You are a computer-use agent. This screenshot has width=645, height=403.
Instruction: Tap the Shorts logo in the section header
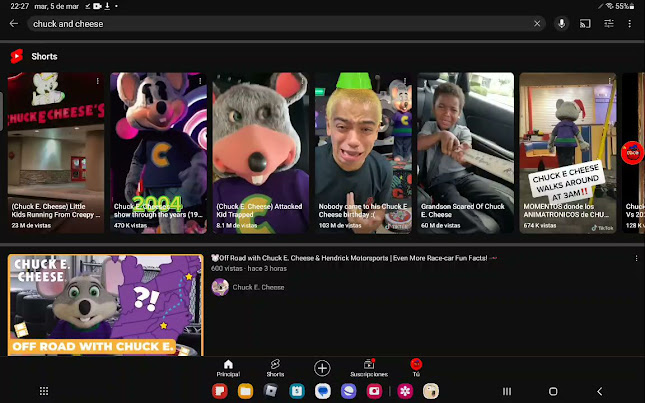[x=16, y=56]
